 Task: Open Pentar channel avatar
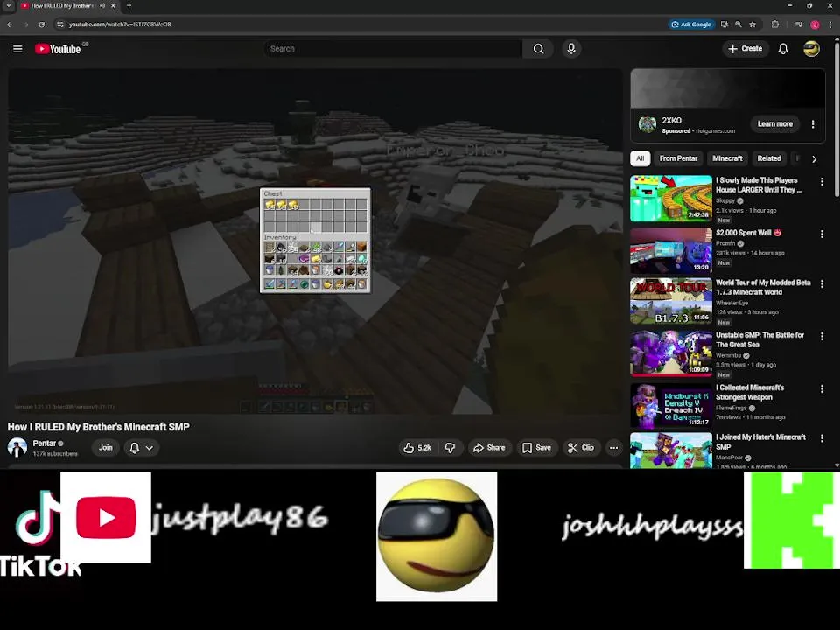pyautogui.click(x=17, y=447)
